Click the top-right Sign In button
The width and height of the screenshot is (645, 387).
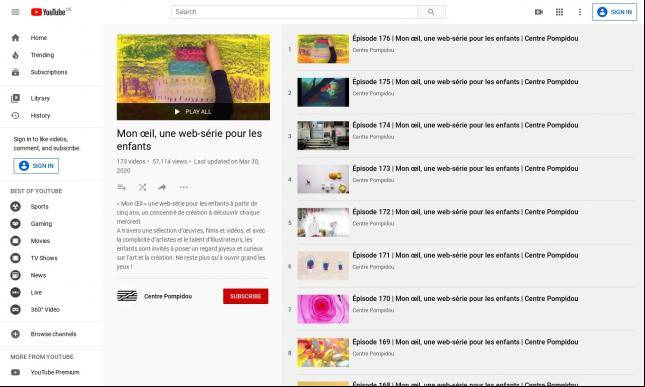coord(615,12)
